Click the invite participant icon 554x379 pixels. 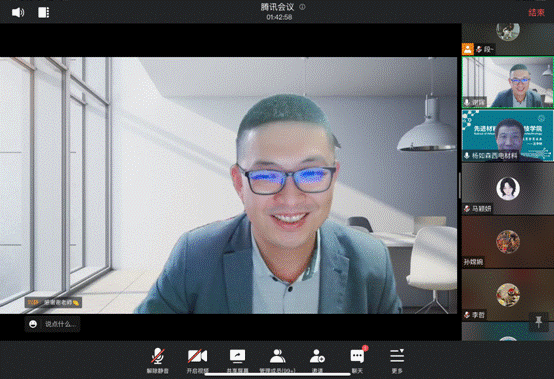[x=317, y=360]
